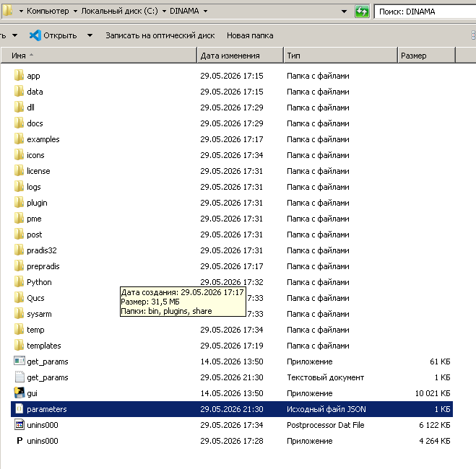
Task: Click Исходный файл JSON type cell
Action: click(326, 409)
